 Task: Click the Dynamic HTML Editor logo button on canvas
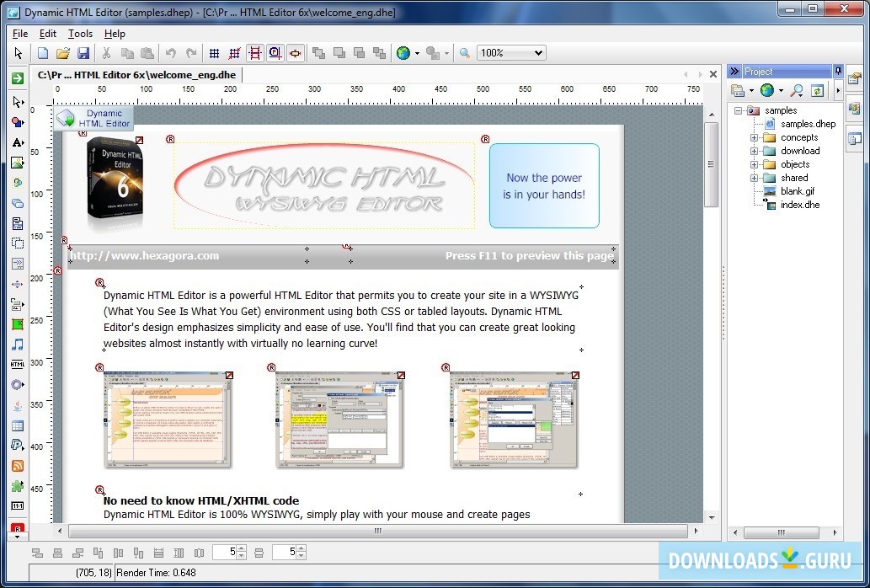93,119
